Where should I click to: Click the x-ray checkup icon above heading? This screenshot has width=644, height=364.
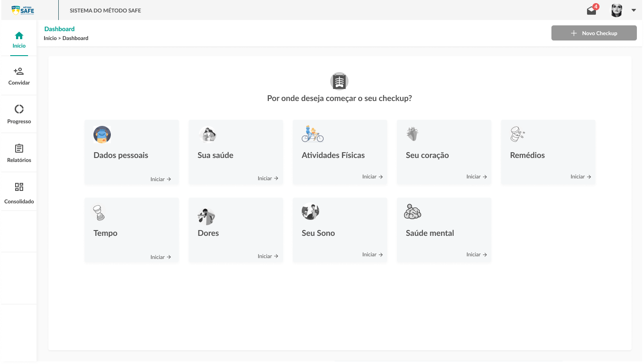pos(339,81)
